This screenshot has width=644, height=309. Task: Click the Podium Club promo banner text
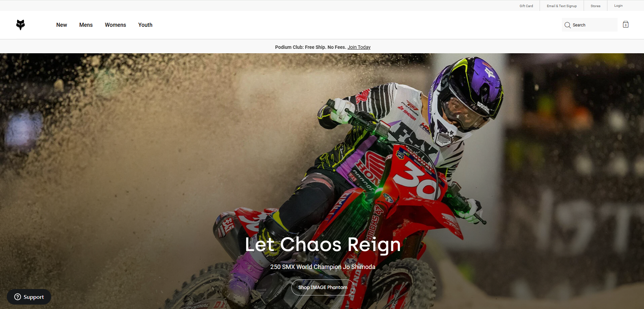(310, 47)
